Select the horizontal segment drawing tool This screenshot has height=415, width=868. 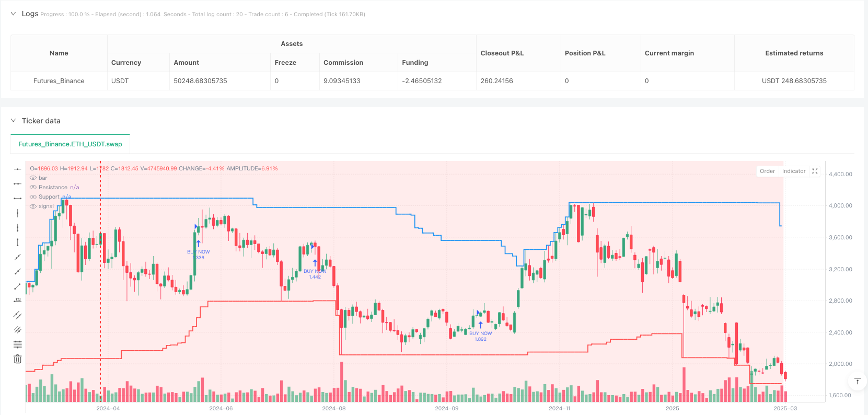pos(17,199)
